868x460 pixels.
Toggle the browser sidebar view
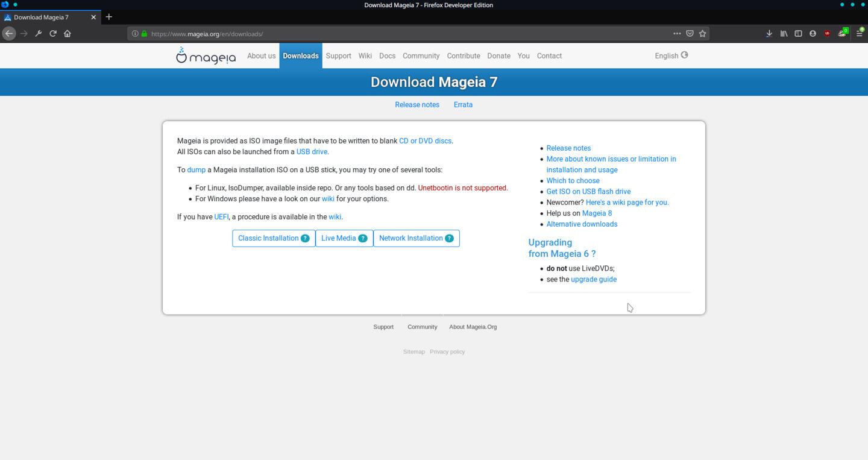(x=798, y=34)
